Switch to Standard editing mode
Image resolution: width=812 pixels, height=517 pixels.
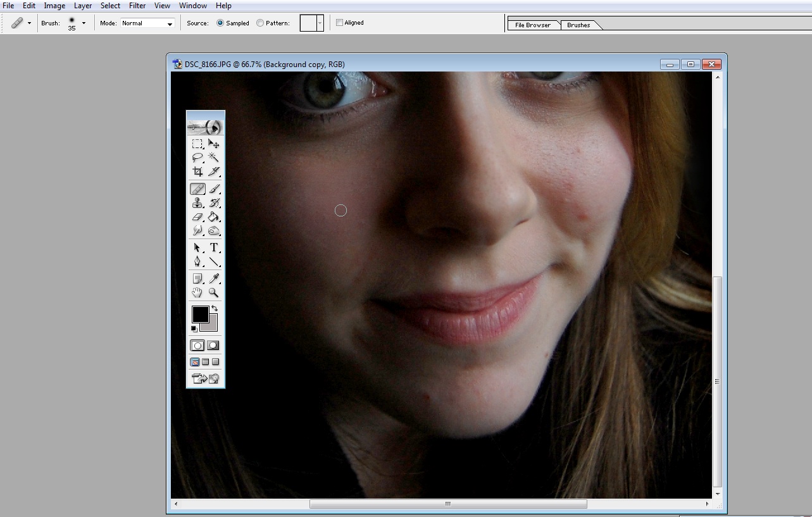[x=197, y=346]
